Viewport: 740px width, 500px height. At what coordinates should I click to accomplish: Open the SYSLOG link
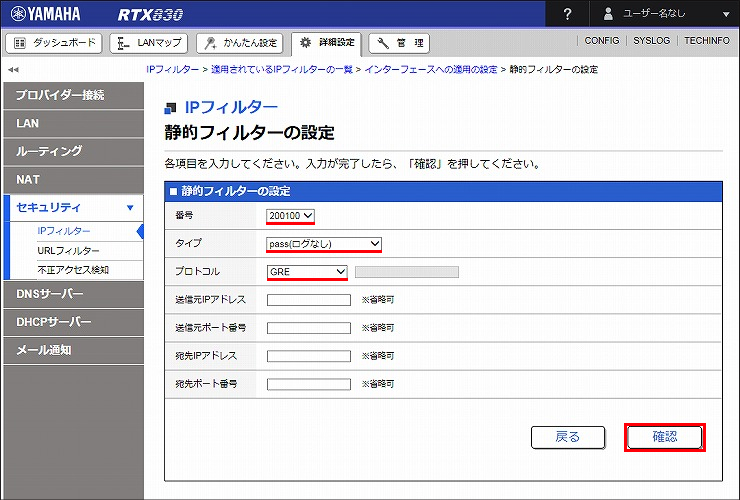click(651, 41)
